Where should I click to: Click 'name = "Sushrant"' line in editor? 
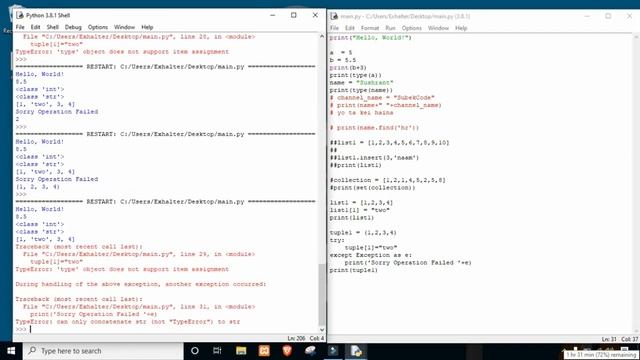pos(362,82)
